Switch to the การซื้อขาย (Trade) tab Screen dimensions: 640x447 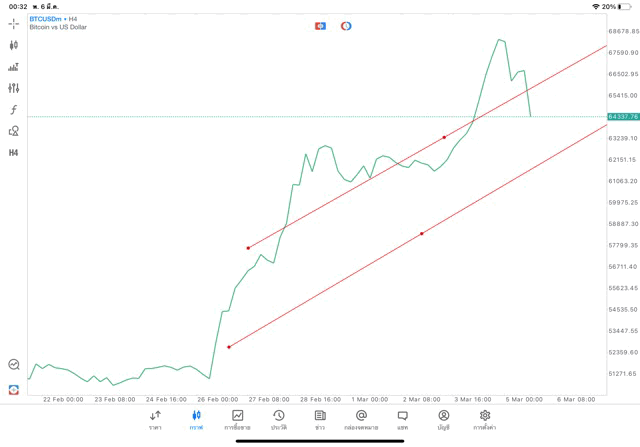click(237, 419)
